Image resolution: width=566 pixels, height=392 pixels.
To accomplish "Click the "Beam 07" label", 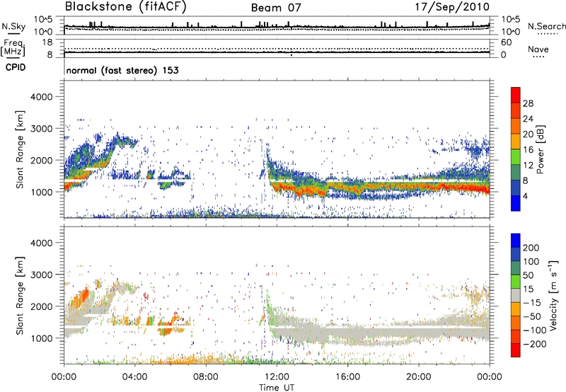I will tap(276, 8).
